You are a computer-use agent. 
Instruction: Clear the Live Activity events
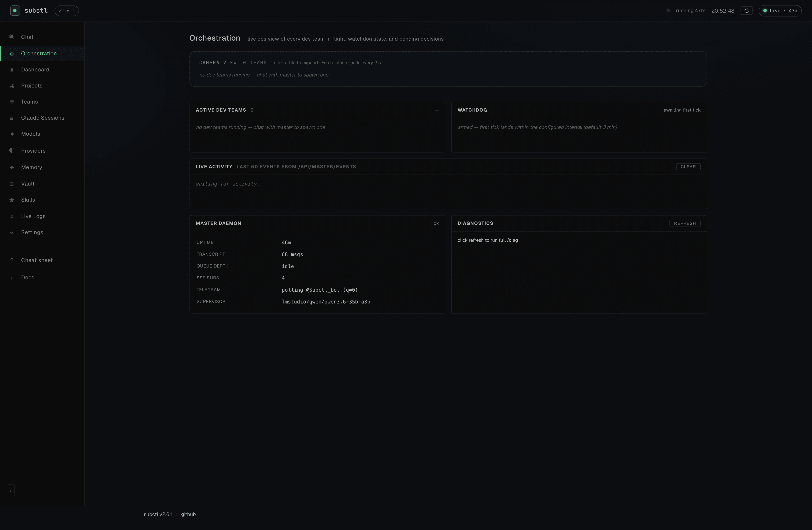(x=688, y=167)
